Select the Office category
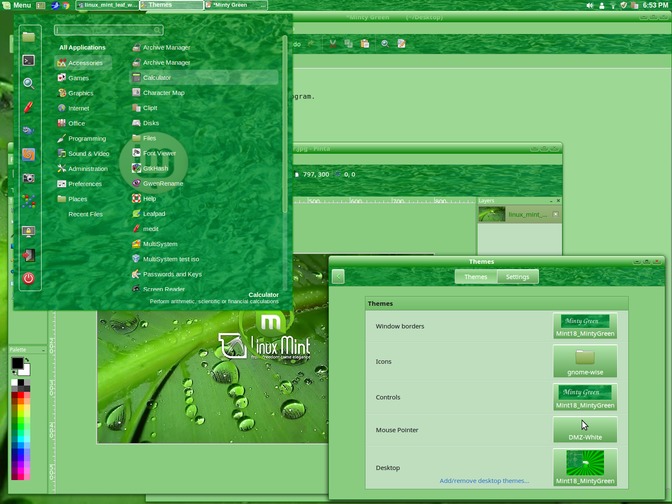 pos(71,123)
